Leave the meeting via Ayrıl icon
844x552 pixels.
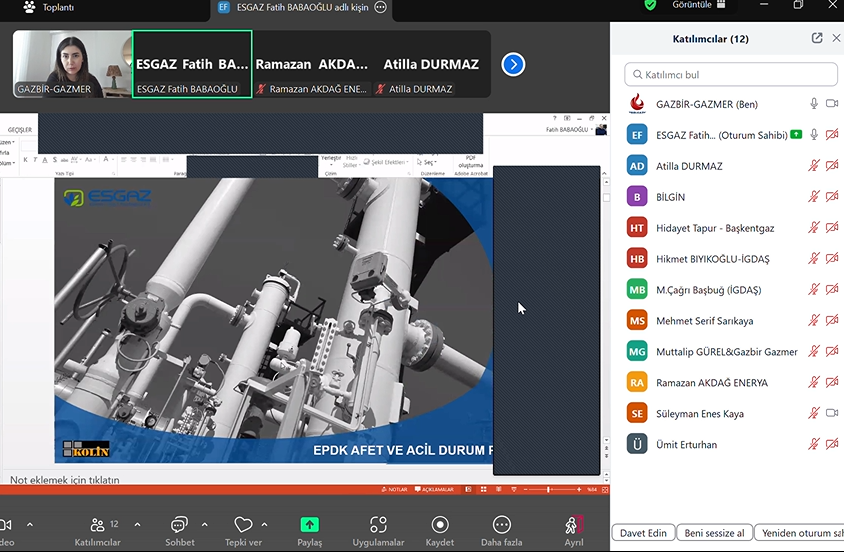pyautogui.click(x=573, y=525)
